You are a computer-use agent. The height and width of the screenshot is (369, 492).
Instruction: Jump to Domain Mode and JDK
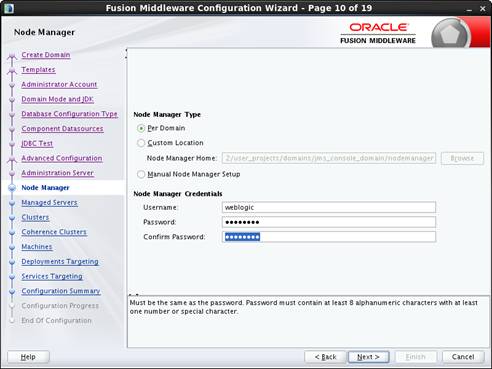click(57, 99)
